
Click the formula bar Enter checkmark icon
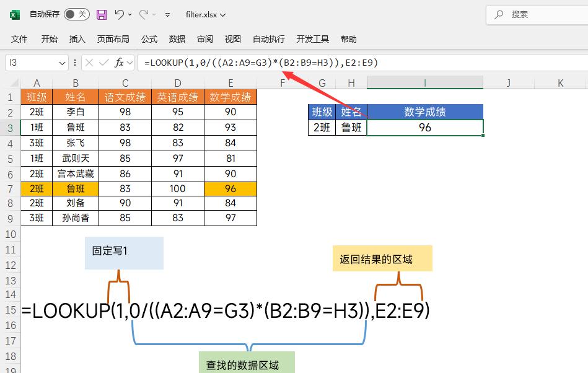click(x=104, y=63)
